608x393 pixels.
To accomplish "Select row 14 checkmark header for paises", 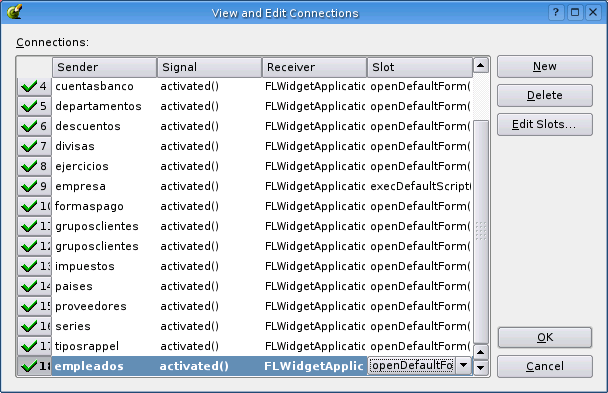I will click(35, 286).
